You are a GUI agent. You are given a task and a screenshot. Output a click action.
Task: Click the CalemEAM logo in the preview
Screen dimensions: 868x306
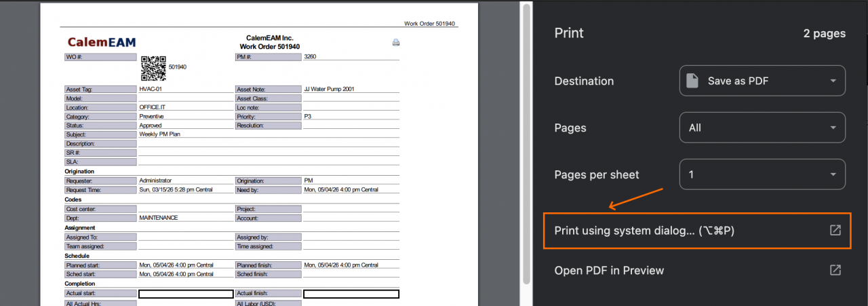[102, 42]
